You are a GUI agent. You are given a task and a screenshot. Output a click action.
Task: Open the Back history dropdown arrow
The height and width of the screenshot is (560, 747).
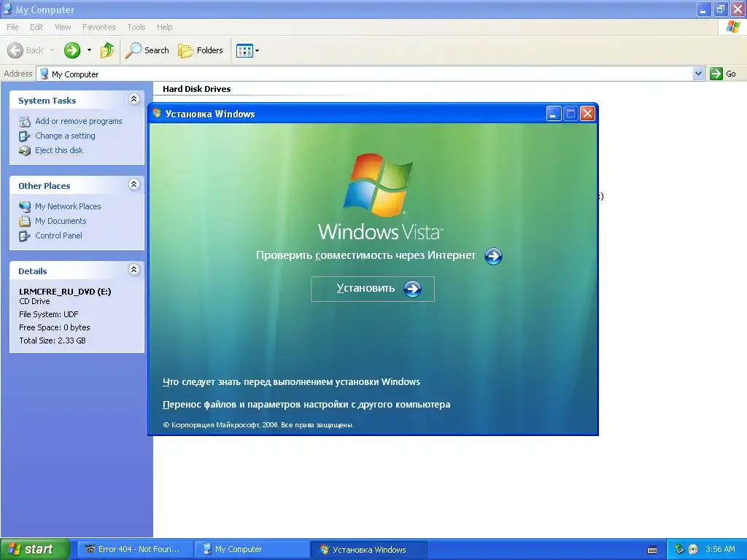52,50
